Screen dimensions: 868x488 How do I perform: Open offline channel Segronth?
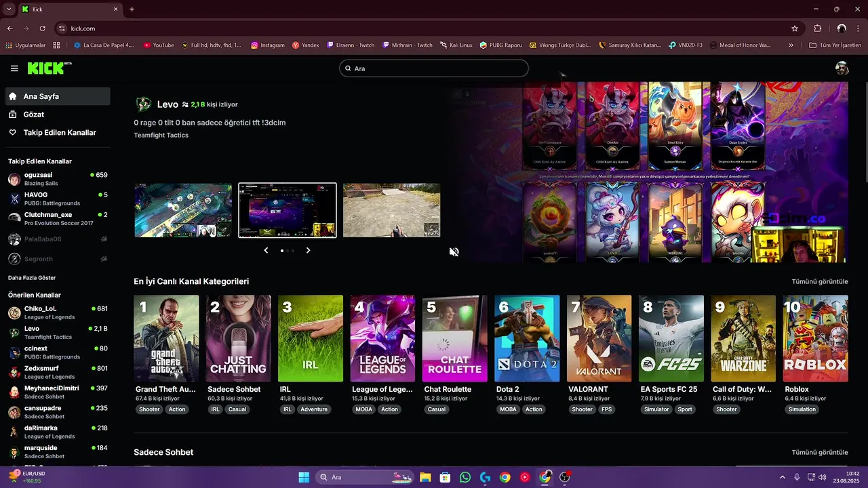pyautogui.click(x=58, y=259)
